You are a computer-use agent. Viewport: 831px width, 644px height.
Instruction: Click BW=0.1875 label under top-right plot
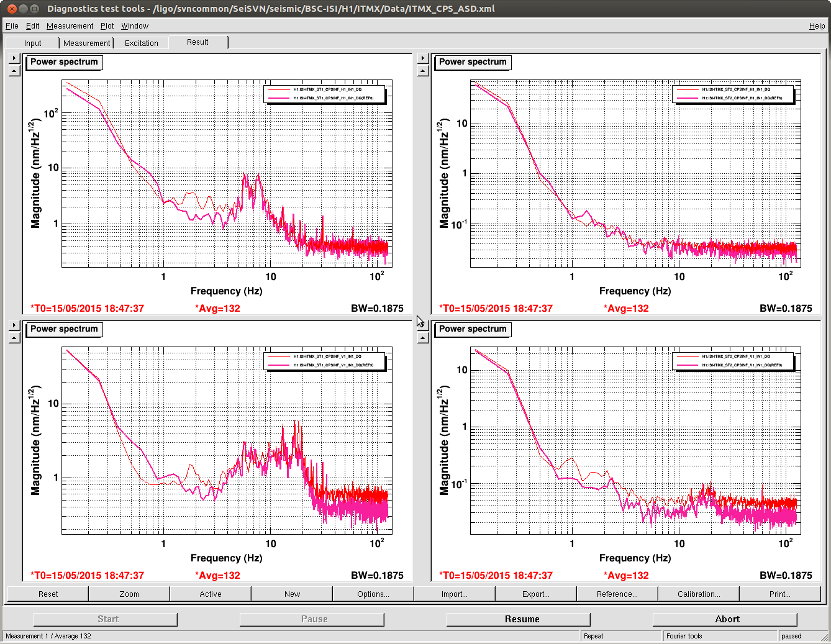pyautogui.click(x=786, y=309)
